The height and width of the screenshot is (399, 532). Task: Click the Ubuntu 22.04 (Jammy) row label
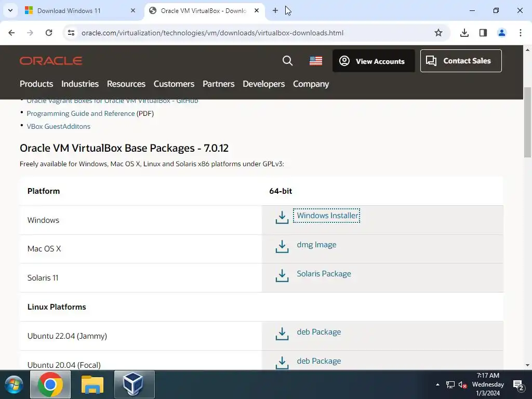pos(67,336)
